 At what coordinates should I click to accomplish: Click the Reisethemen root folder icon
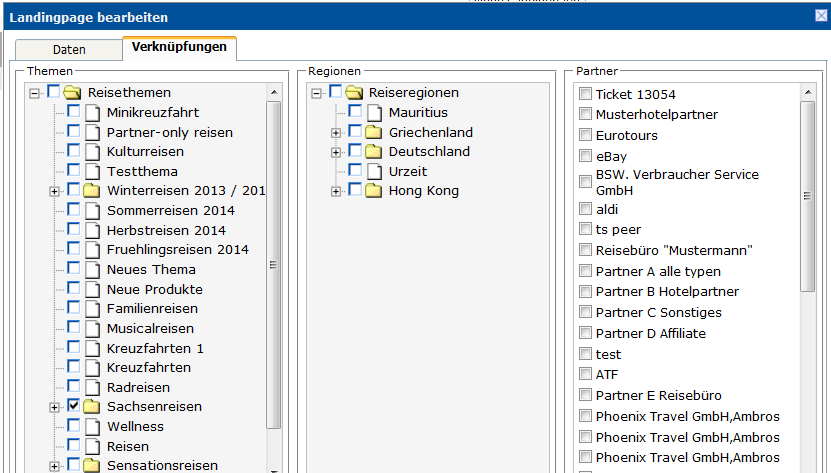[73, 93]
